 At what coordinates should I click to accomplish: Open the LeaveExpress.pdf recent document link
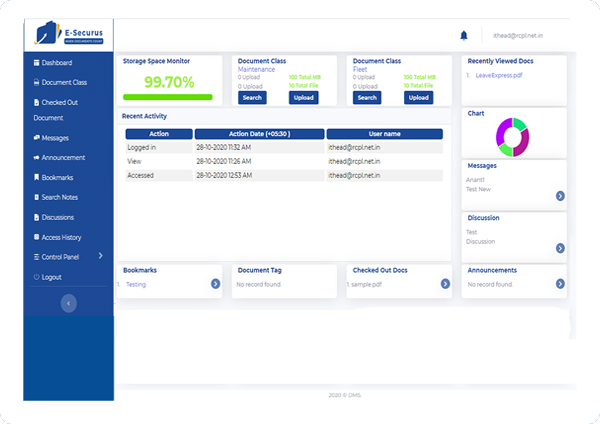pos(499,75)
